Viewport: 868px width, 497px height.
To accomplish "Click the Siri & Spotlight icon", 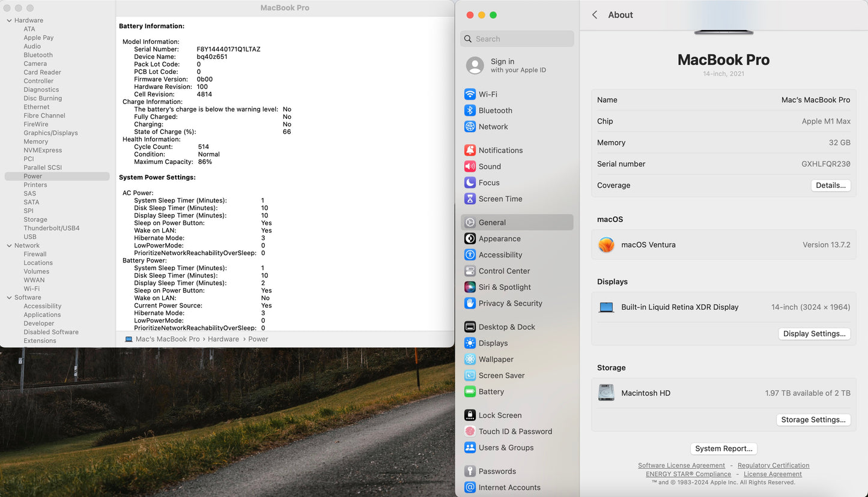I will [470, 287].
